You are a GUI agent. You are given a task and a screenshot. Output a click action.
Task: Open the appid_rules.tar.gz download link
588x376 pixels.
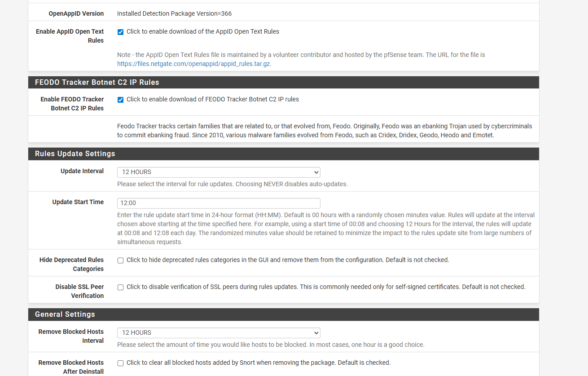pyautogui.click(x=194, y=64)
